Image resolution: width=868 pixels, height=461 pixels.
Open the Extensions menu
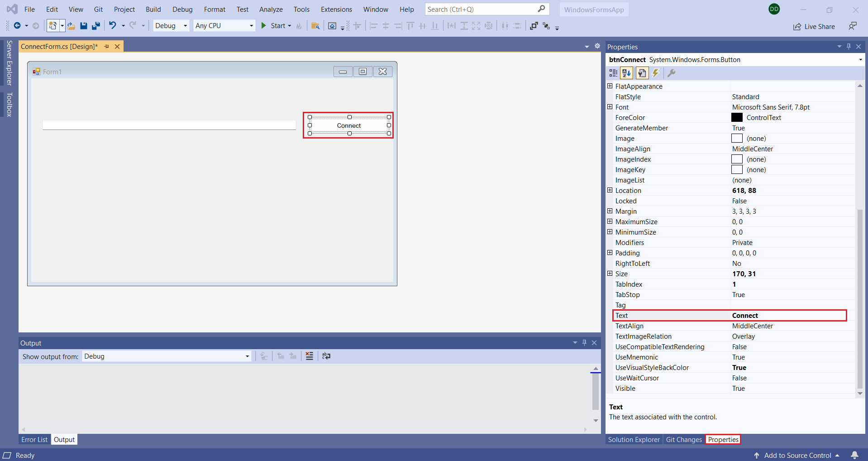coord(336,10)
